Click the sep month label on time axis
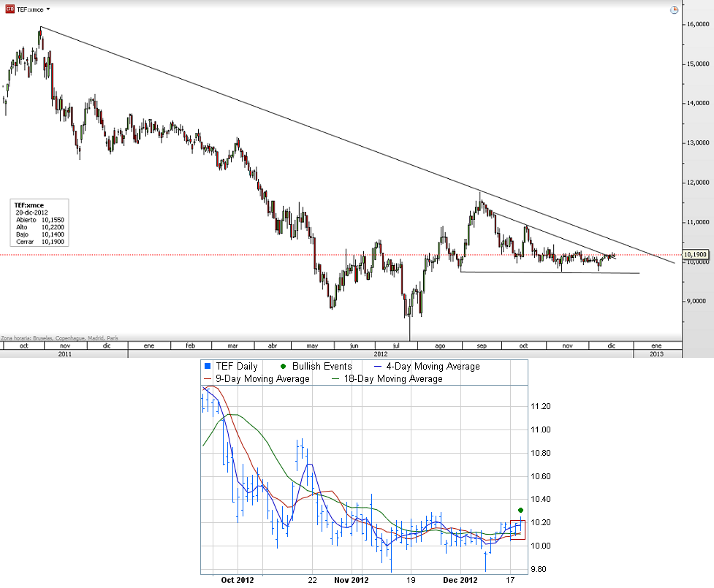 (x=482, y=346)
